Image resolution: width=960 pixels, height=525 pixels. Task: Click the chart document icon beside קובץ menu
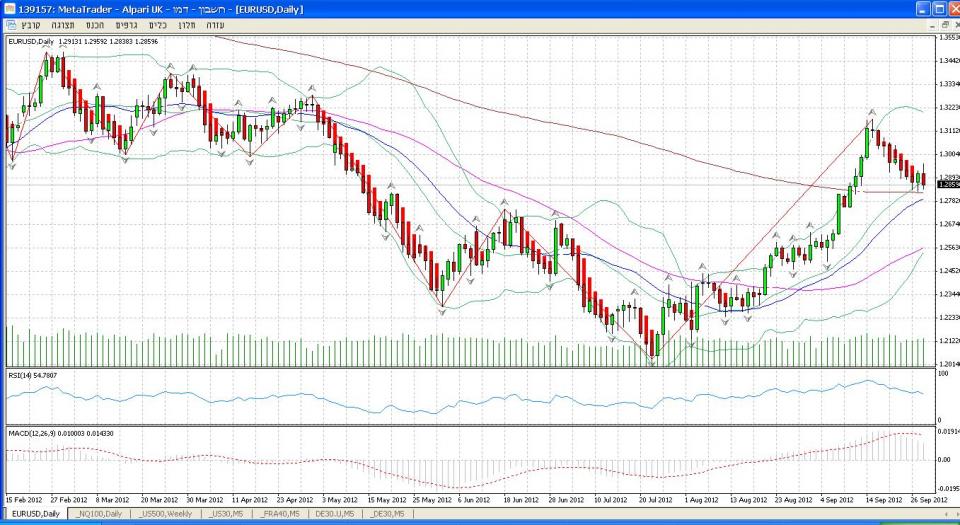coord(9,24)
